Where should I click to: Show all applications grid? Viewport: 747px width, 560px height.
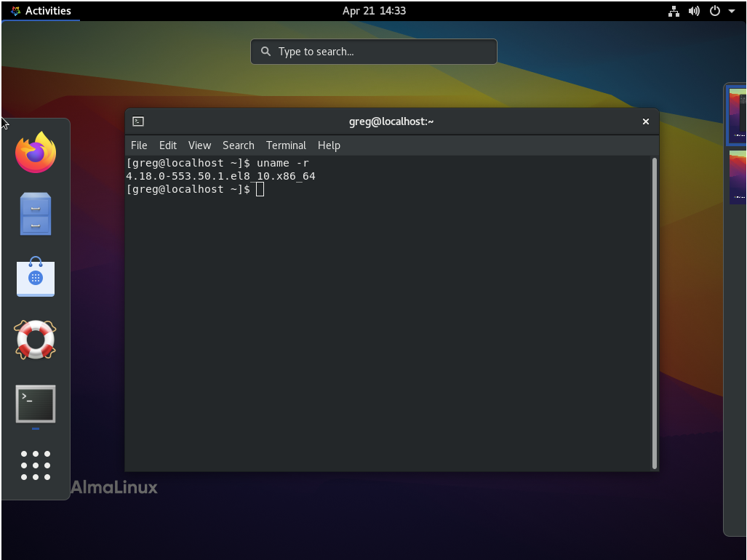[x=36, y=465]
